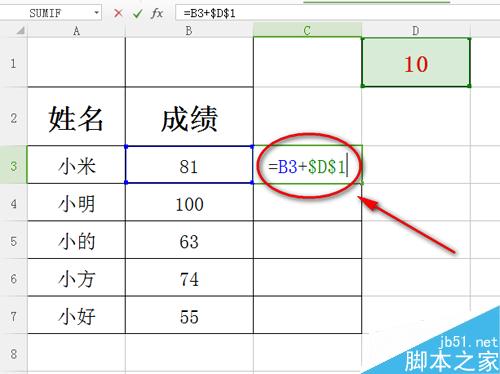Click empty cell C7 next to 55
This screenshot has height=374, width=500.
coord(307,315)
